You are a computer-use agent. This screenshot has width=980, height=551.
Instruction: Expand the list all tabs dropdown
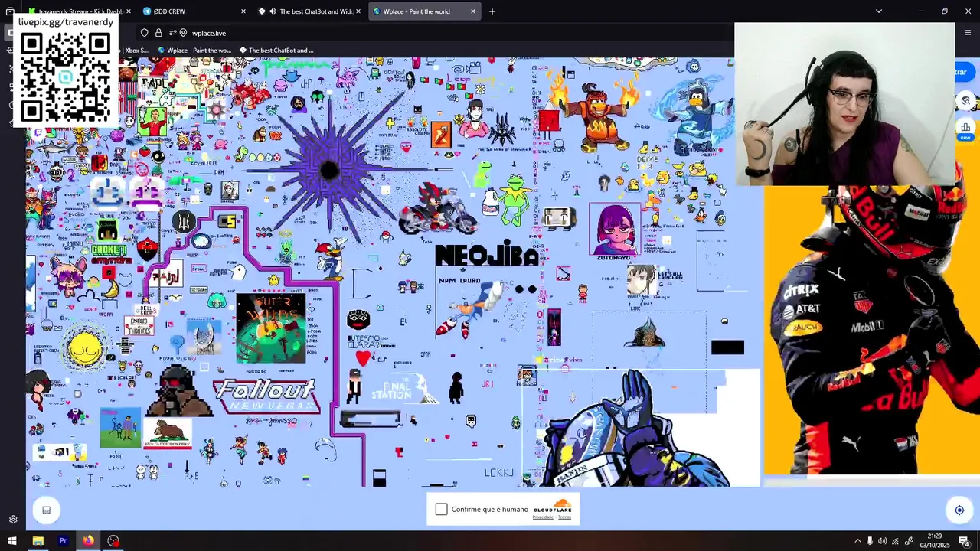(x=879, y=11)
